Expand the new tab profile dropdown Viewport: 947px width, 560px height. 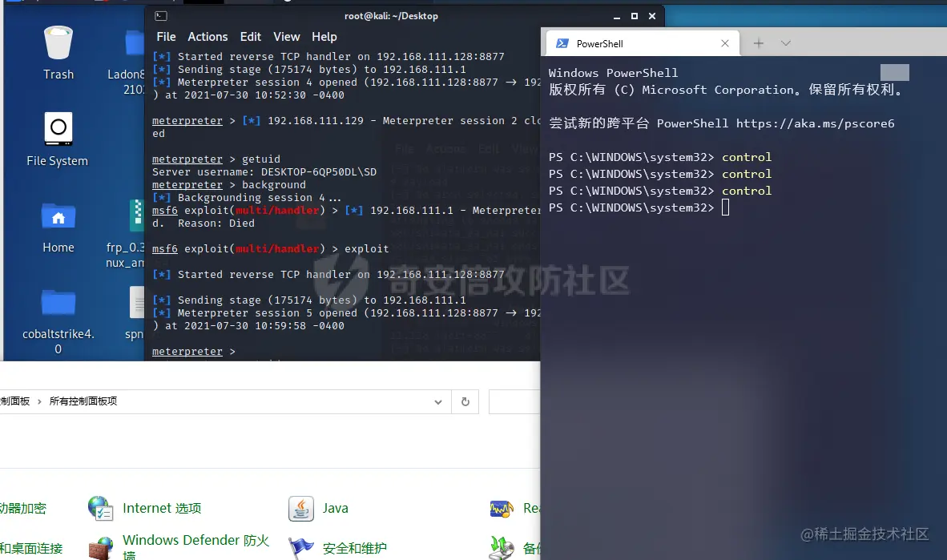pos(786,43)
